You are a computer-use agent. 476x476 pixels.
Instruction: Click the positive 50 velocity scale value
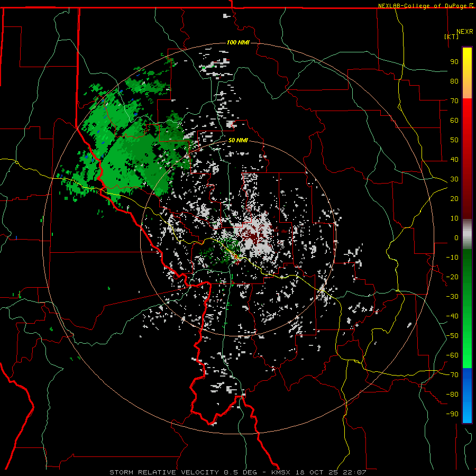[x=454, y=140]
